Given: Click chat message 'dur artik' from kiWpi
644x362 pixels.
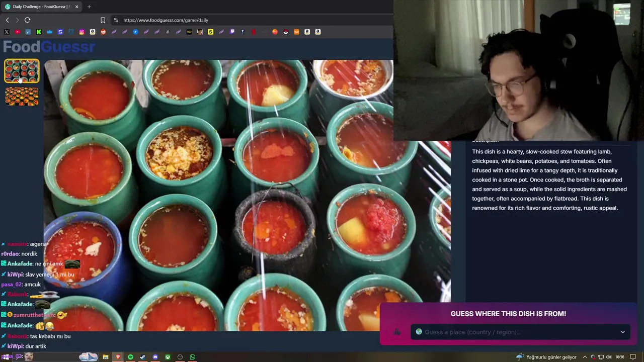Looking at the screenshot, I should (36, 346).
